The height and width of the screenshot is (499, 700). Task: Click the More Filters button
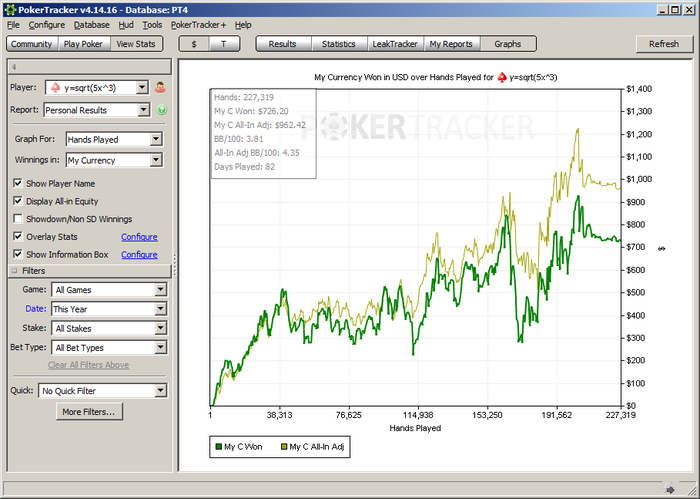tap(89, 412)
